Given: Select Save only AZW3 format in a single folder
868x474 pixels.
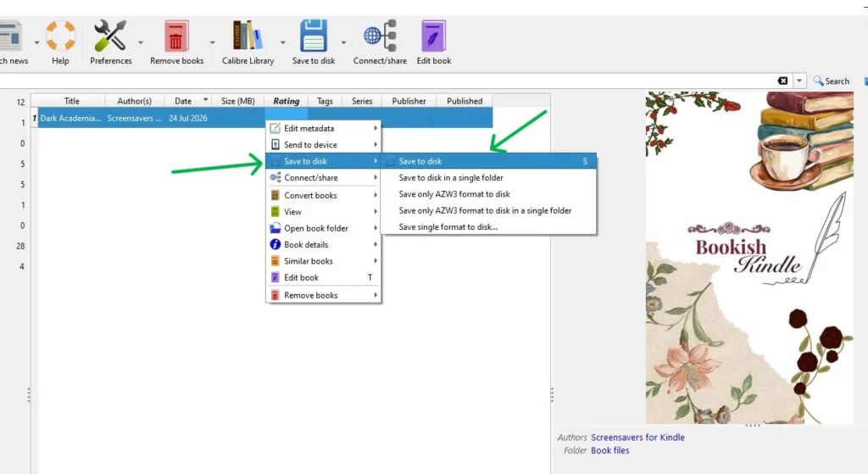Looking at the screenshot, I should click(489, 210).
